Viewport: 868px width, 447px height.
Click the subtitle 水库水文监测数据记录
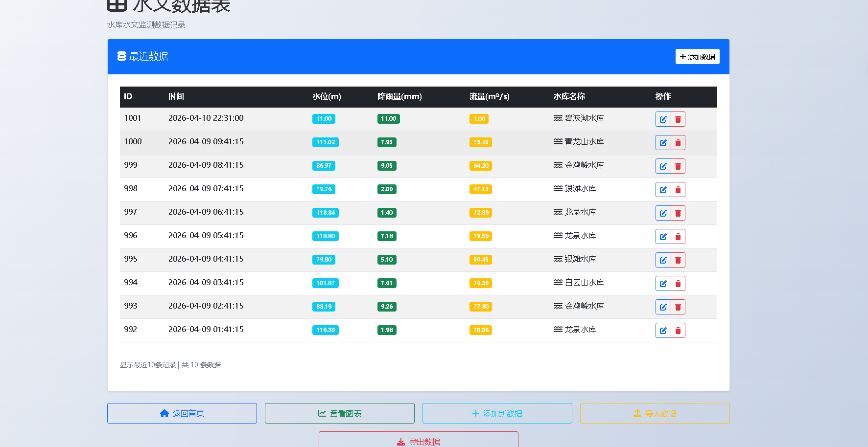[x=146, y=25]
